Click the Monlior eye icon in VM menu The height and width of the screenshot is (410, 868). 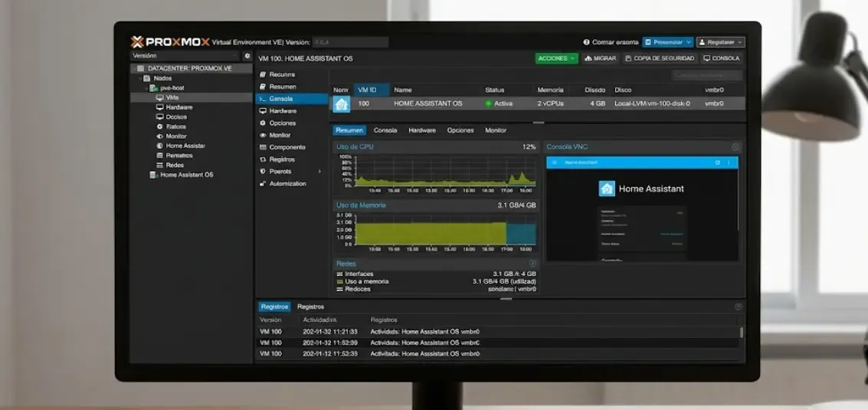[x=263, y=135]
